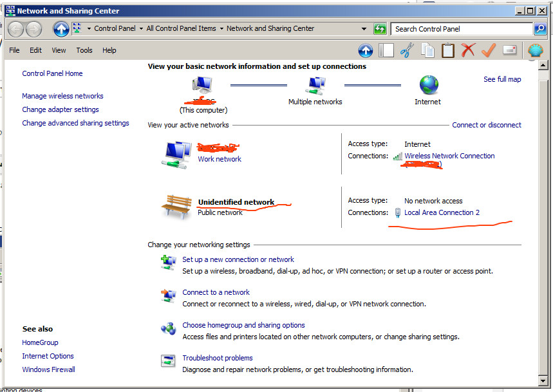The height and width of the screenshot is (392, 553).
Task: Click Connect or disconnect link
Action: (x=486, y=125)
